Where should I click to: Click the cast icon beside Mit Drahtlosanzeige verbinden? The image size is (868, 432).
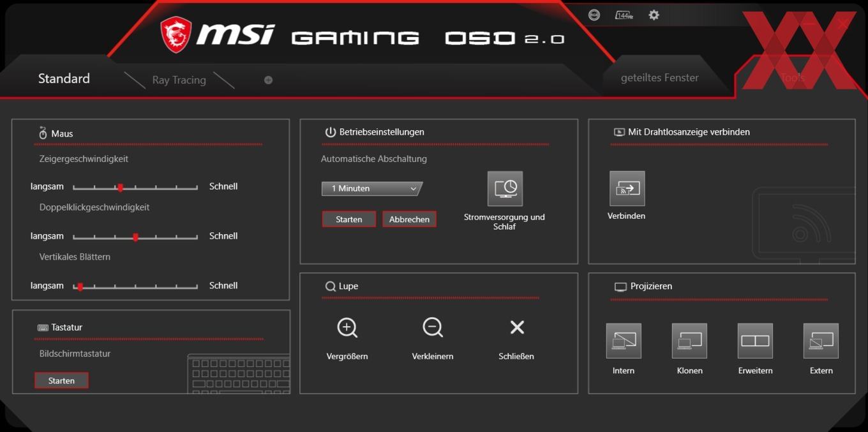[x=618, y=132]
